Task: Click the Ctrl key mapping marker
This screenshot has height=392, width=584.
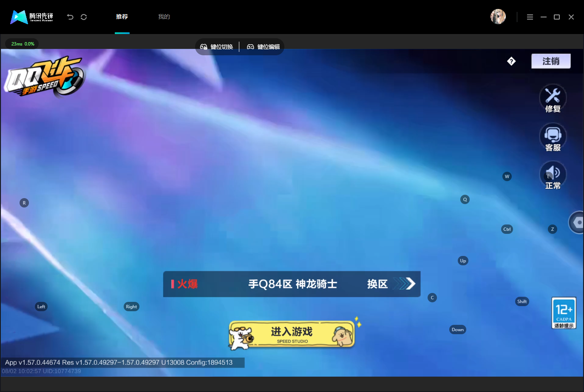Action: (507, 229)
